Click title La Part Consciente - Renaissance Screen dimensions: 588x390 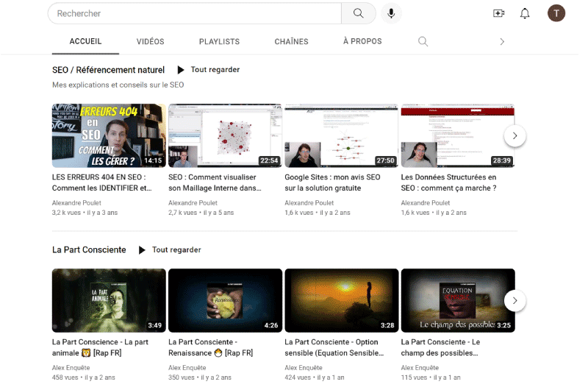[211, 347]
